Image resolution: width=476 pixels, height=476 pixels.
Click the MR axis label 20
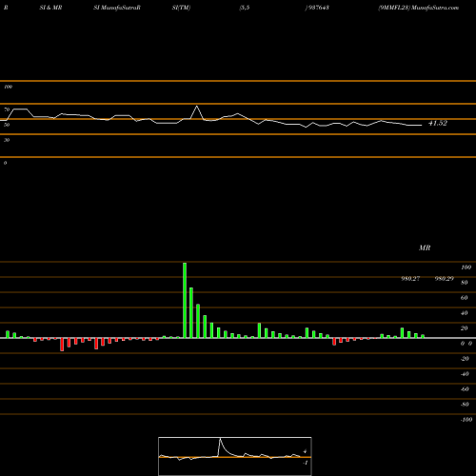pos(465,328)
